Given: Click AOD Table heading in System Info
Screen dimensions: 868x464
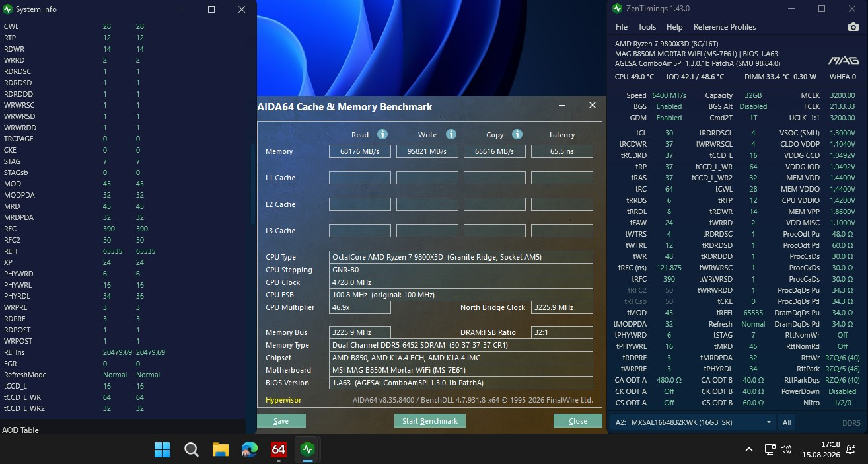Looking at the screenshot, I should point(20,430).
